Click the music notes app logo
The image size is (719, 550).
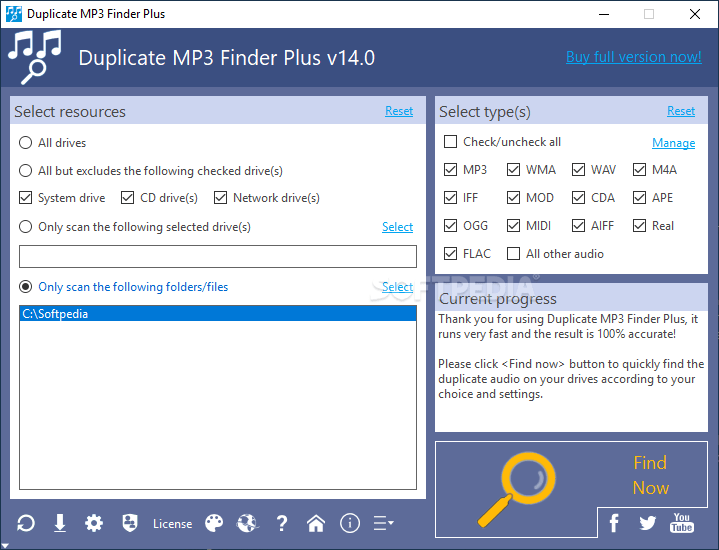click(x=35, y=57)
